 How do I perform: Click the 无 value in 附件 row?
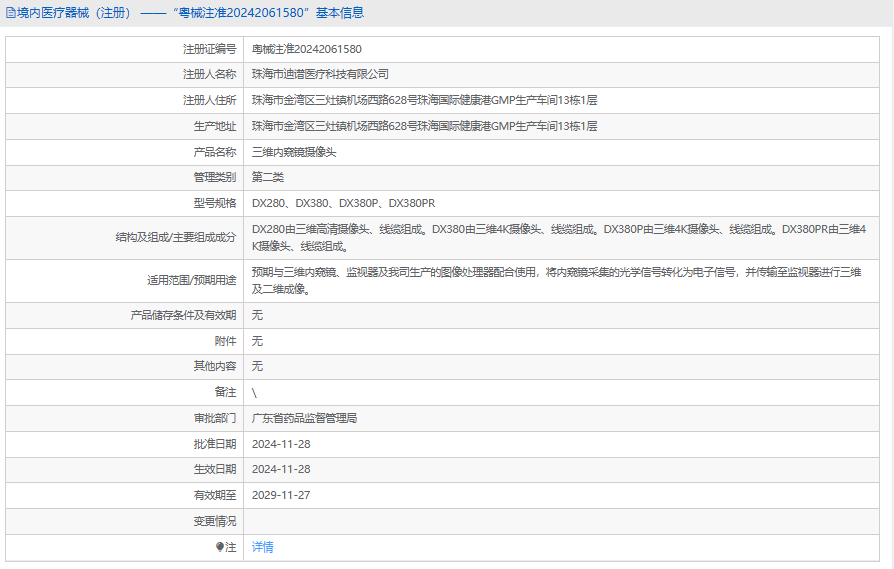pyautogui.click(x=257, y=341)
